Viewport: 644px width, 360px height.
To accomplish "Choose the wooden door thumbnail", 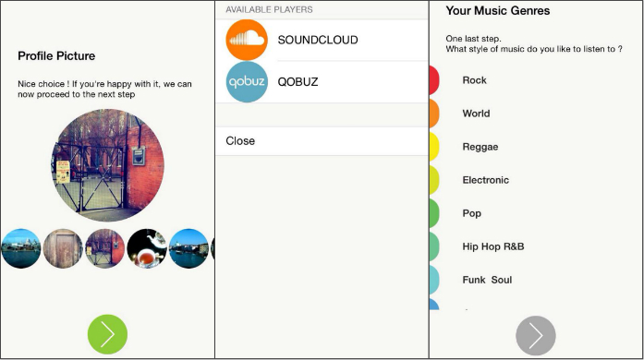I will point(63,248).
